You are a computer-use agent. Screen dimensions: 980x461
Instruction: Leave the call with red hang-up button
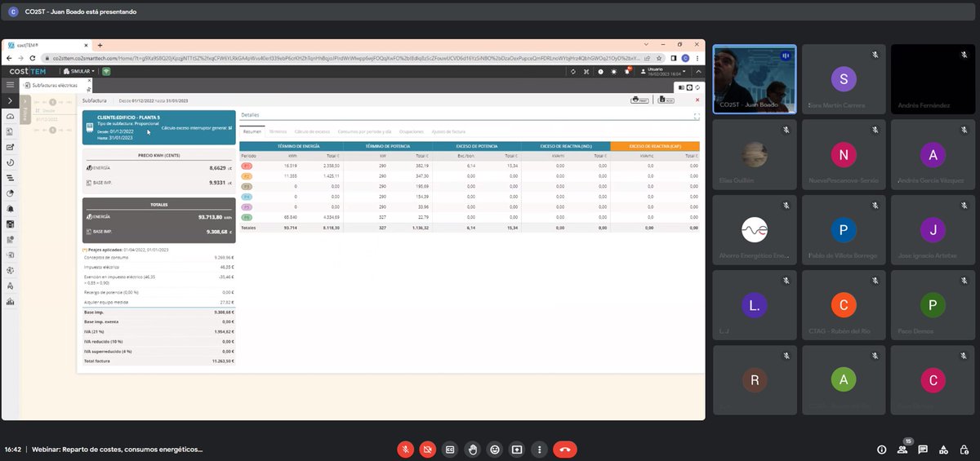(x=565, y=449)
